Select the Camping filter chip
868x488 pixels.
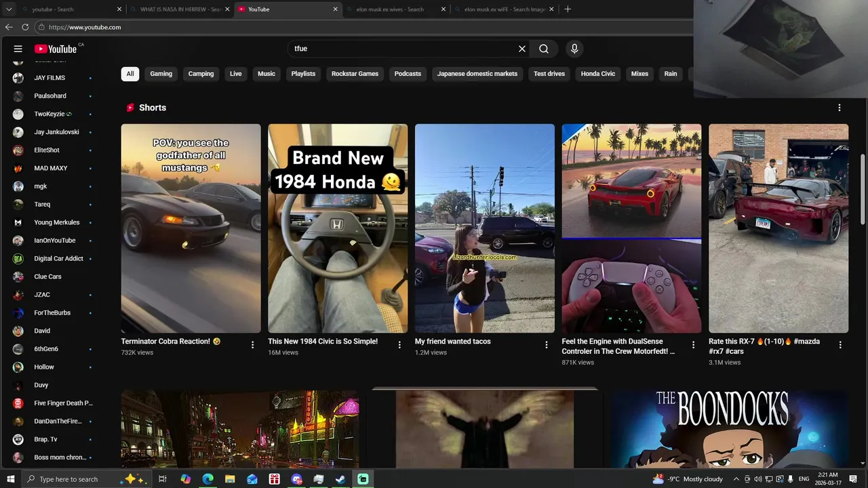pyautogui.click(x=201, y=74)
